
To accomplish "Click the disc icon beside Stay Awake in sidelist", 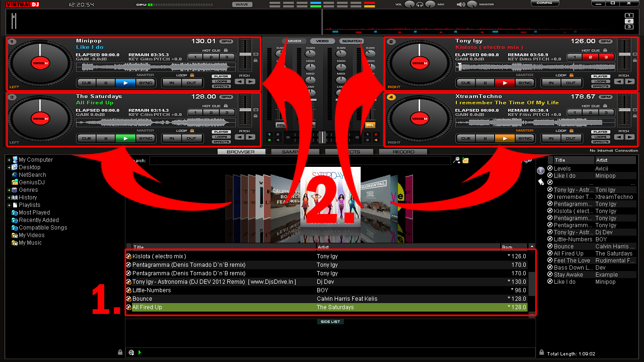I will coord(550,275).
